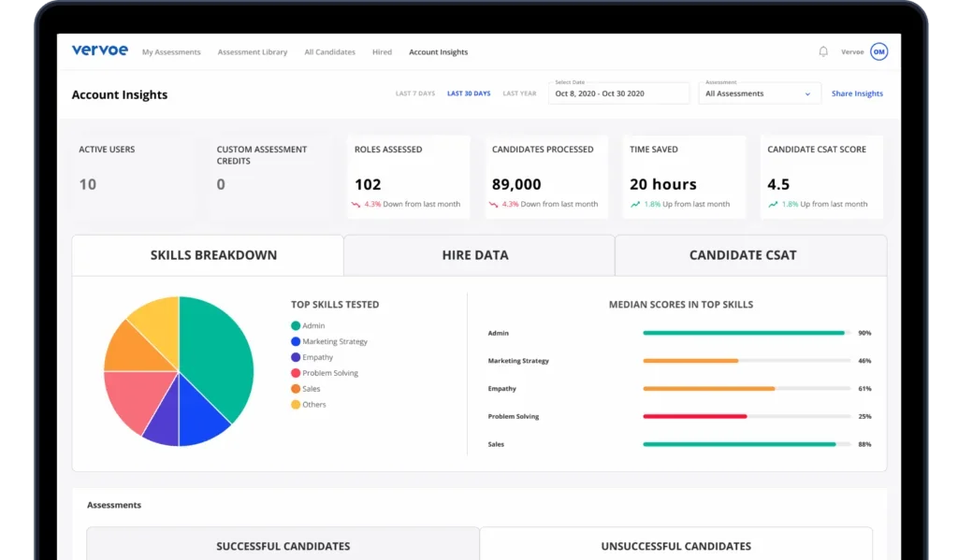
Task: Switch to the LAST 30 DAYS view
Action: click(470, 93)
